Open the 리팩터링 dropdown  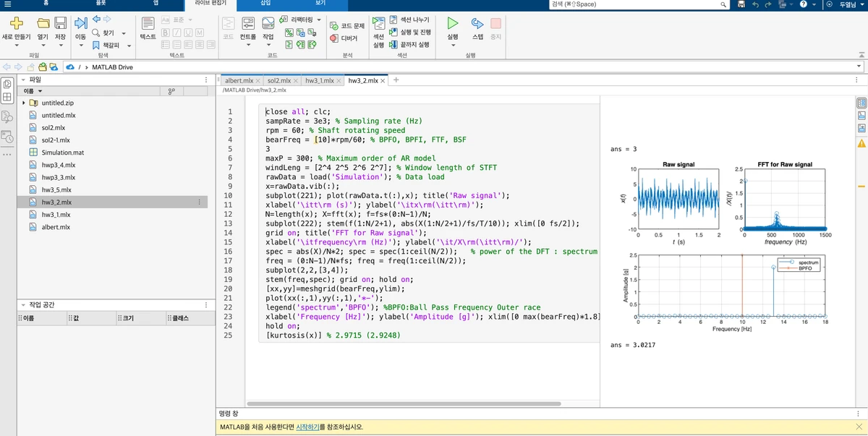(302, 20)
